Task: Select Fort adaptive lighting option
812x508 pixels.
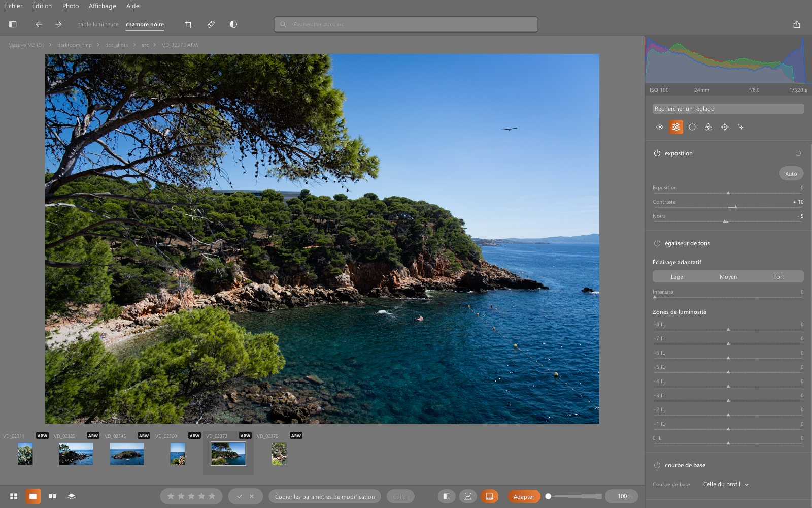Action: (x=779, y=277)
